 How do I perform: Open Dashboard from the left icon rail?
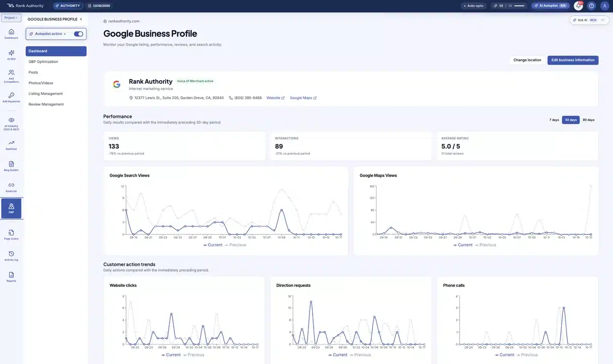(x=11, y=34)
